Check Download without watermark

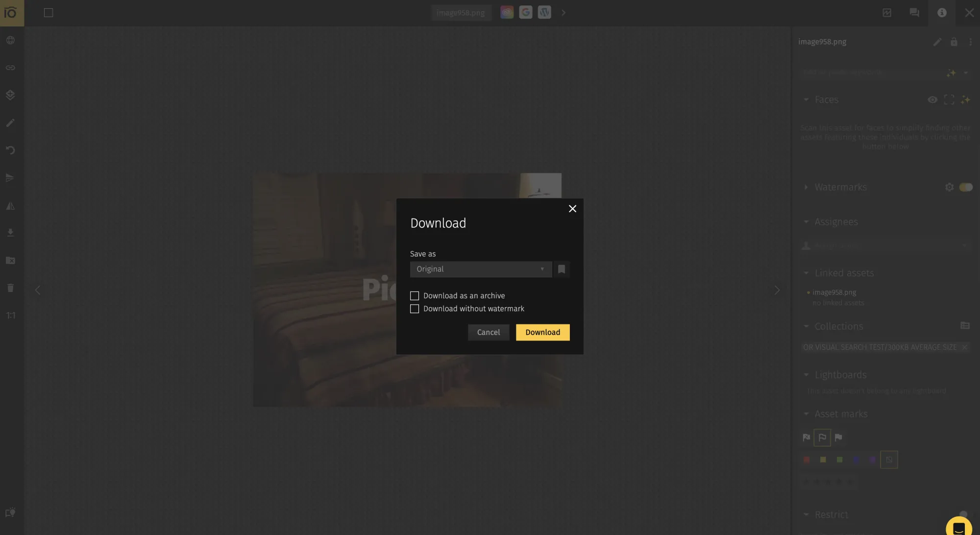coord(415,309)
